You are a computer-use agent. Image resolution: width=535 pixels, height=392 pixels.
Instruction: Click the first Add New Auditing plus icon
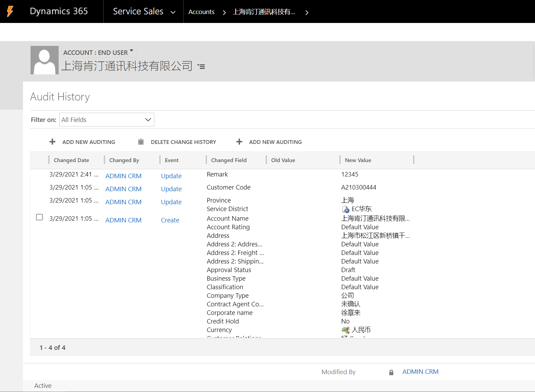pyautogui.click(x=52, y=142)
